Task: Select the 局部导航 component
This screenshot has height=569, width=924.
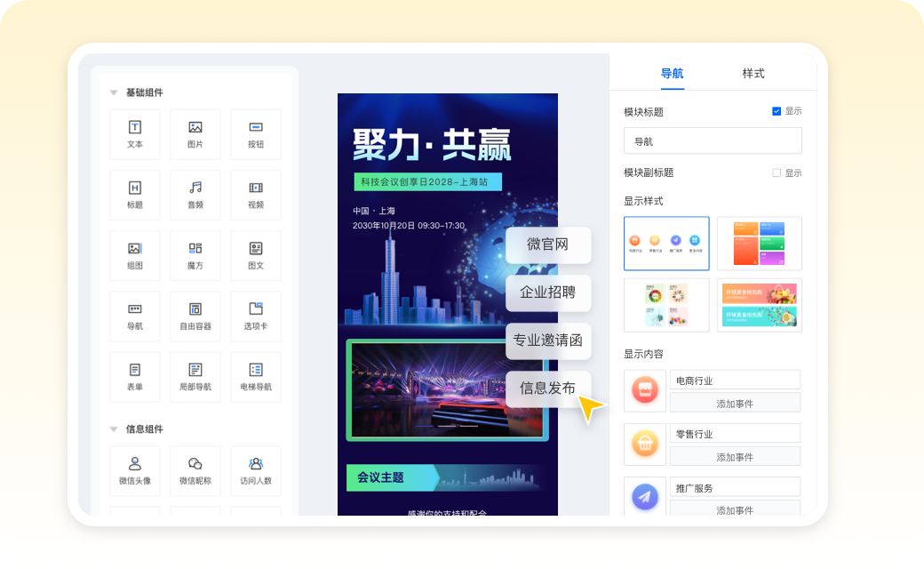Action: 195,377
